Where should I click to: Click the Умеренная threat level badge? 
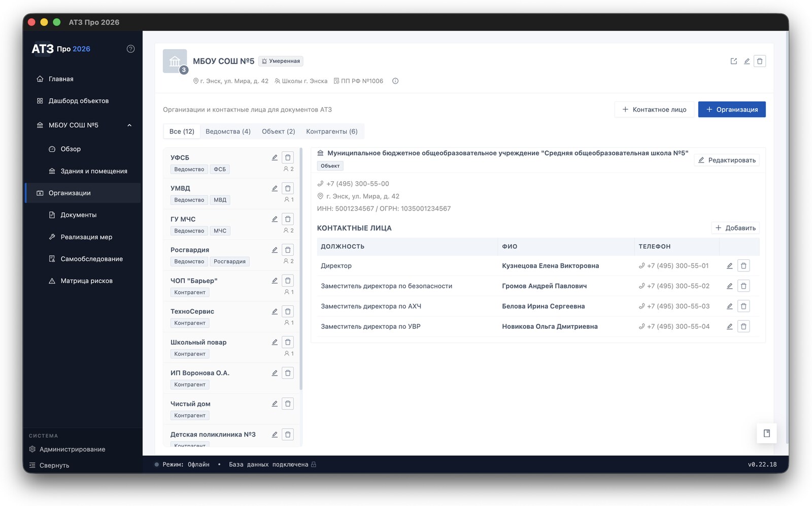281,61
